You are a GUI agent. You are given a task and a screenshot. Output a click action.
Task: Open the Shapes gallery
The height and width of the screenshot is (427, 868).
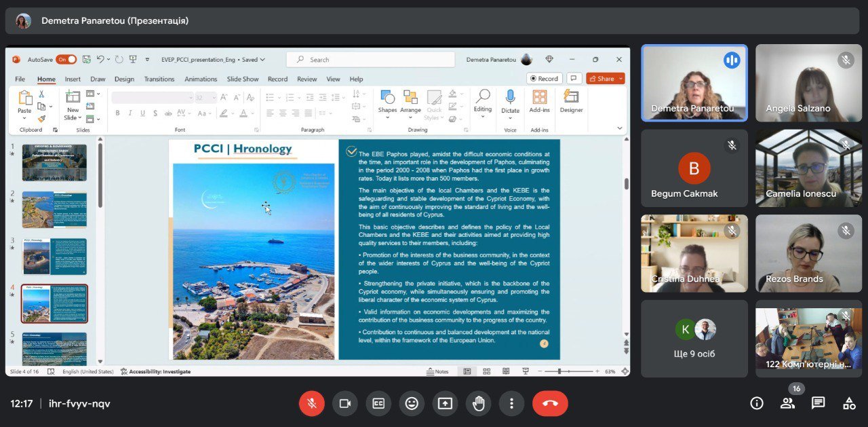pos(387,103)
